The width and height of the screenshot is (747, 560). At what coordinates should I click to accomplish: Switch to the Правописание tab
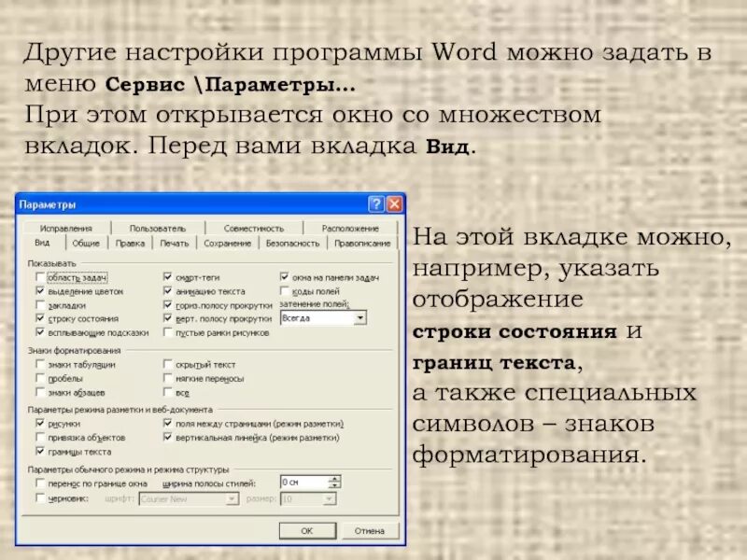point(362,244)
